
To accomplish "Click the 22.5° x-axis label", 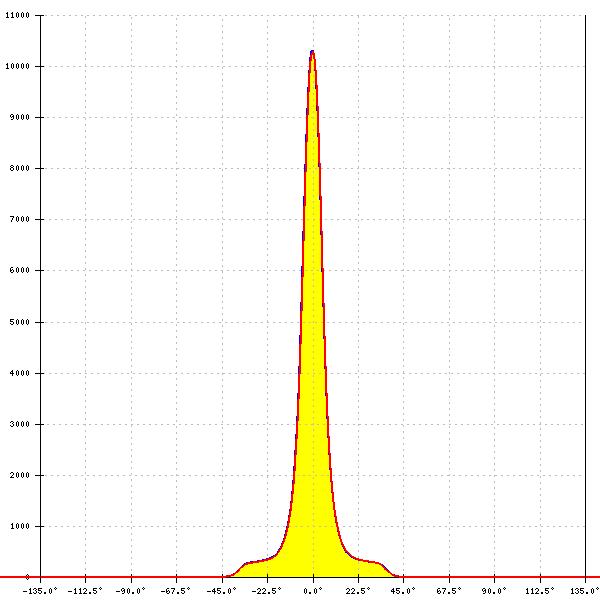I will click(x=358, y=590).
